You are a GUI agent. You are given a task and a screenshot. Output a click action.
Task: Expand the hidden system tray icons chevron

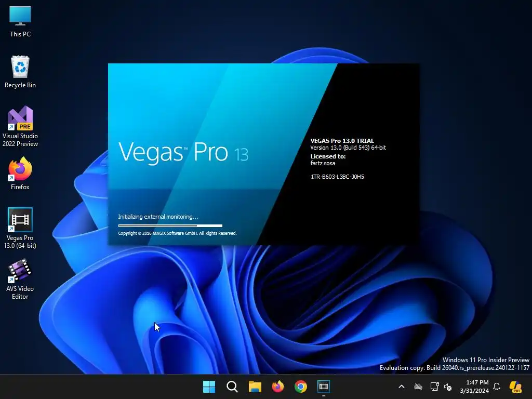[402, 387]
